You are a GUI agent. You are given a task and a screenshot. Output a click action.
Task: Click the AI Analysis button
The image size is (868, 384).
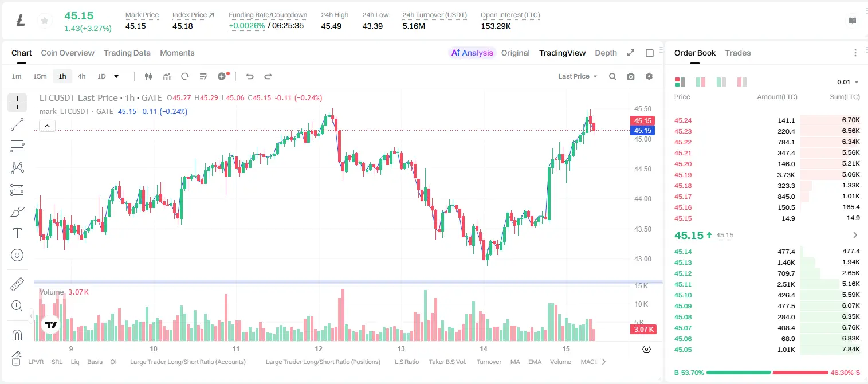click(472, 53)
